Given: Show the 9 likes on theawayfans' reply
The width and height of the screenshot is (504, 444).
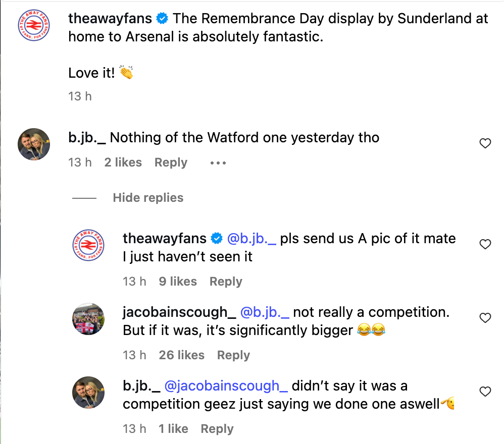Looking at the screenshot, I should (178, 282).
